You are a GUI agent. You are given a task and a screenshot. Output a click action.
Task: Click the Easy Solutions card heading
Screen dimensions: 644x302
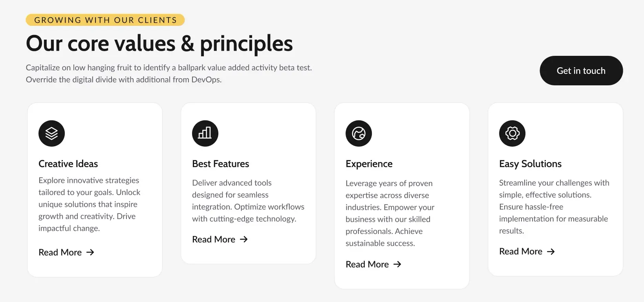coord(530,164)
